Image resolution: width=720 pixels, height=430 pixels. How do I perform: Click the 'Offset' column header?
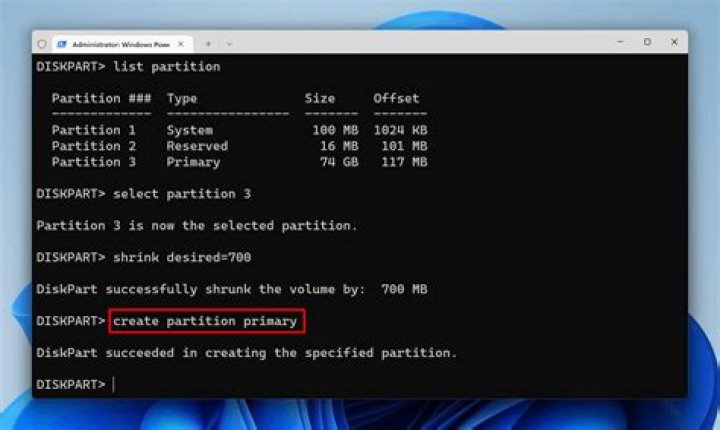(396, 98)
